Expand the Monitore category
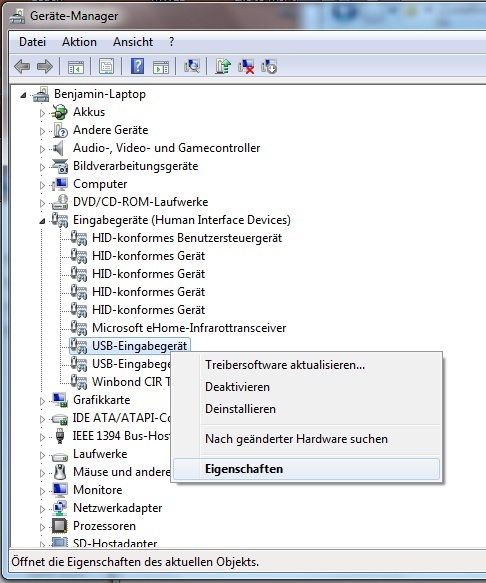This screenshot has width=486, height=583. coord(42,491)
